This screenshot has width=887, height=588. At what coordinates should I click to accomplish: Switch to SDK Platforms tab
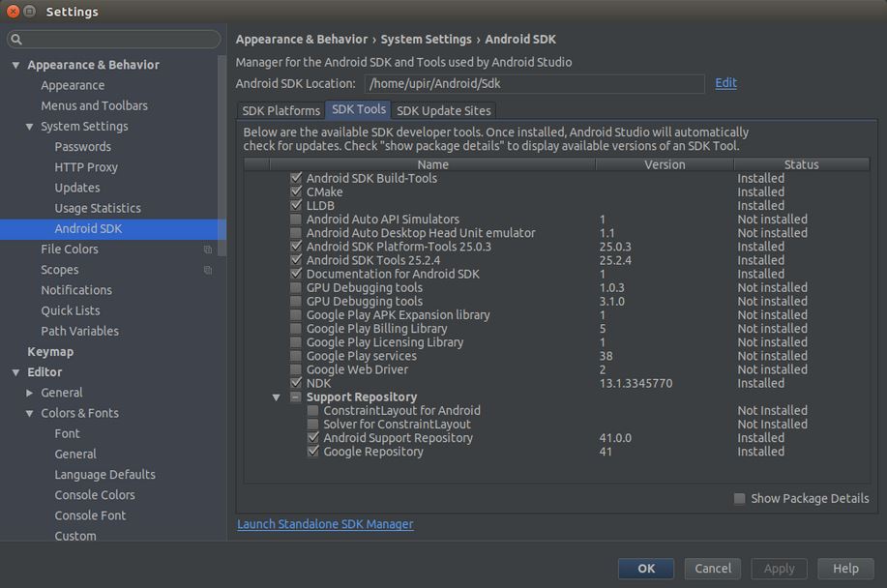[x=281, y=110]
